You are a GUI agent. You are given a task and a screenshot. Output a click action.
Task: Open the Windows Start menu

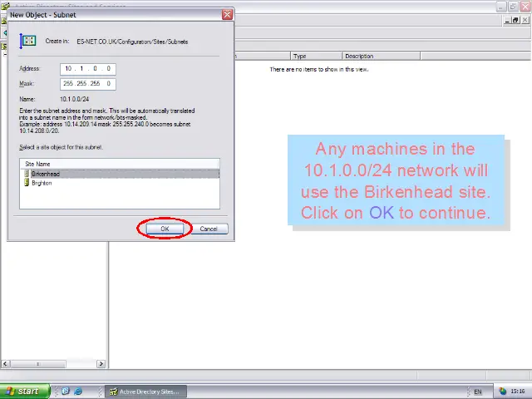click(22, 391)
